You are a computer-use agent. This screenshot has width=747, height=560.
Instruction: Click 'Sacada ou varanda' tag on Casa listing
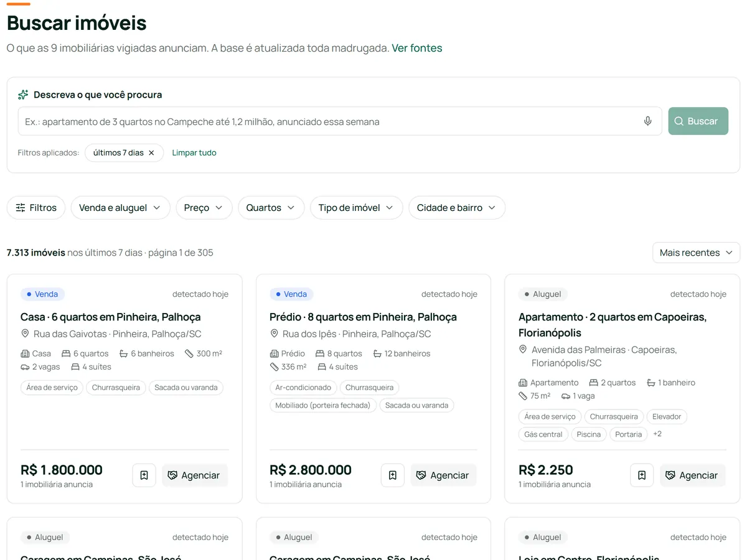point(186,387)
